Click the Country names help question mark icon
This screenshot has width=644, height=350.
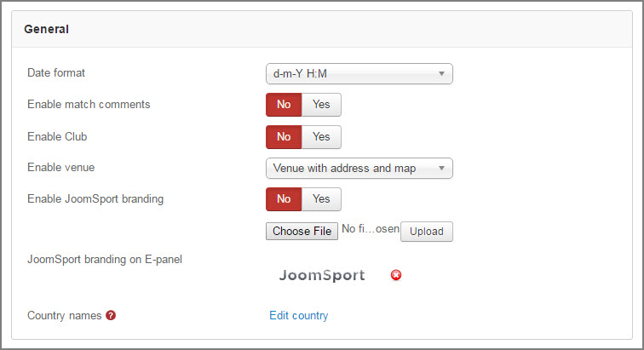click(x=111, y=315)
